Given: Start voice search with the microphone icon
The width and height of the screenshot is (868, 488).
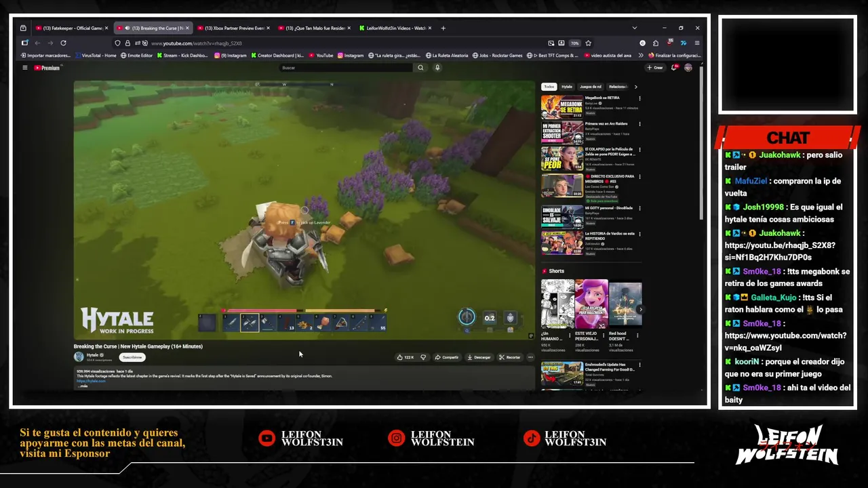Looking at the screenshot, I should (437, 68).
